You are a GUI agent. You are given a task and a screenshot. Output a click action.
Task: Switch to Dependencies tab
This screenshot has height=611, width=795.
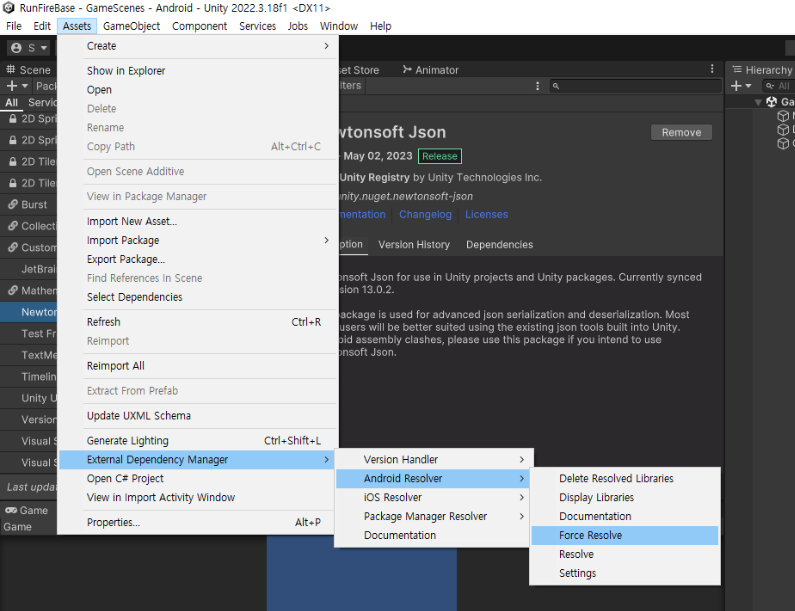point(499,244)
